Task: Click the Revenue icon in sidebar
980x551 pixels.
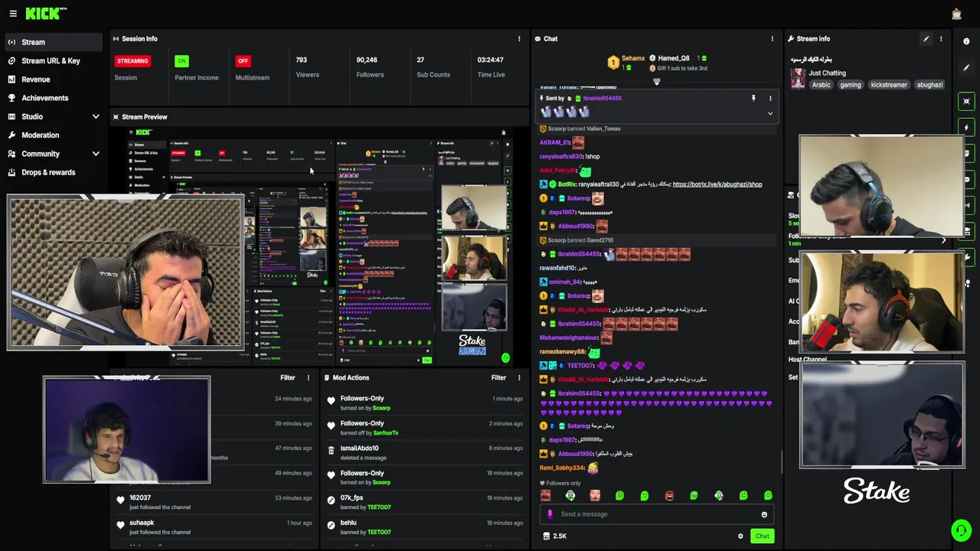Action: point(12,80)
